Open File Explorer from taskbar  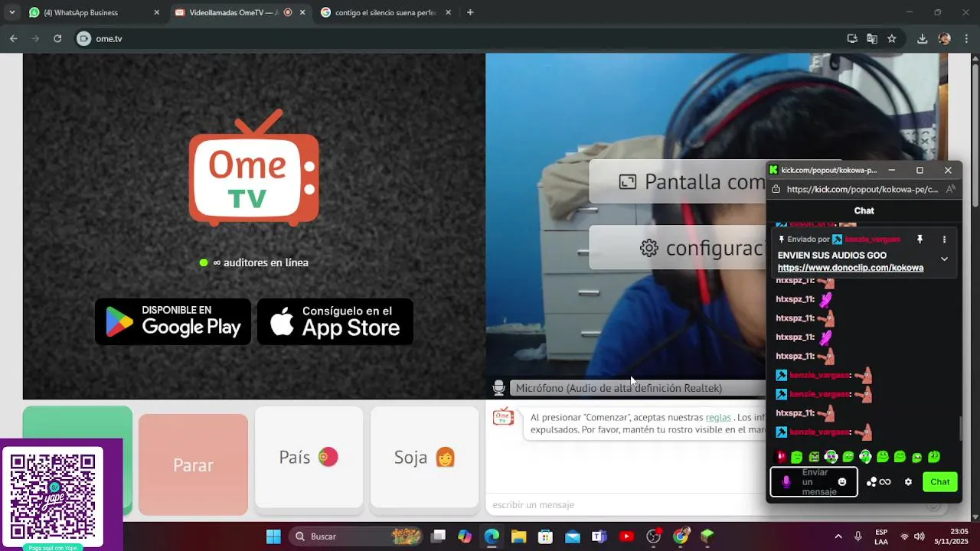518,536
